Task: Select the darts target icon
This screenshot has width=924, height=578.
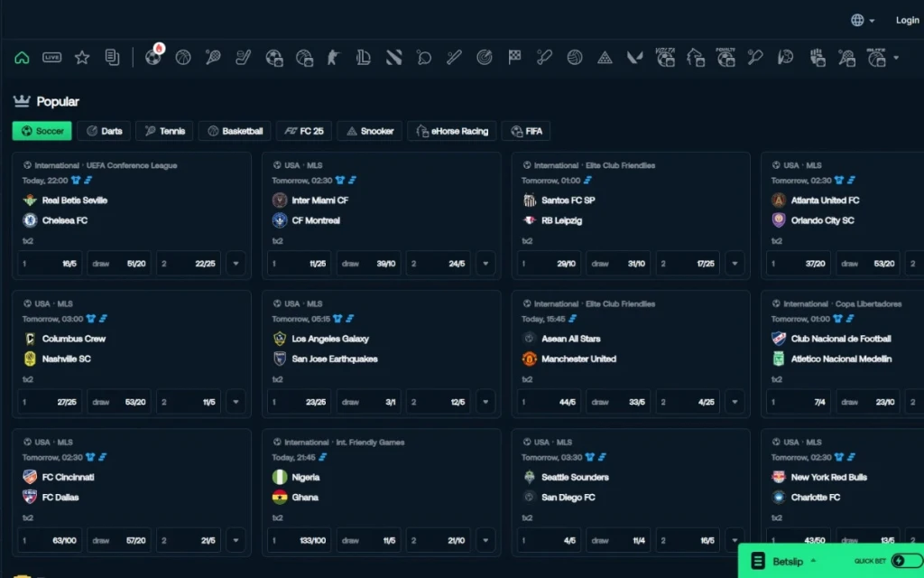Action: coord(485,57)
